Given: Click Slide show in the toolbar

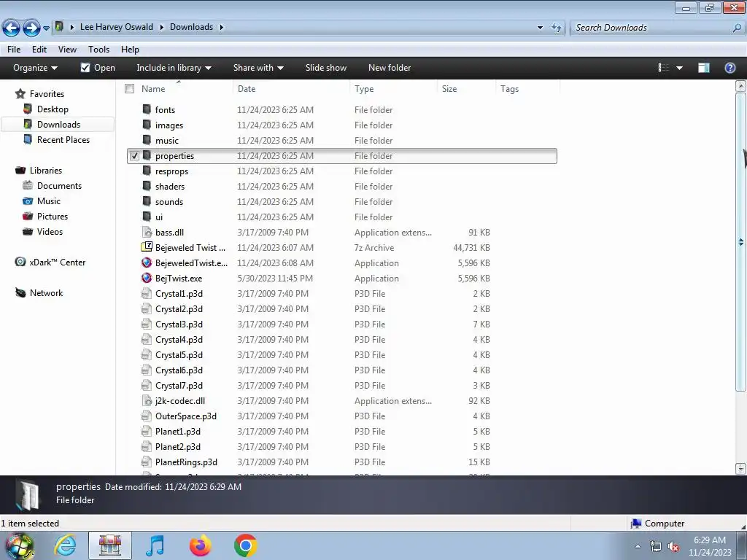Looking at the screenshot, I should (x=326, y=68).
